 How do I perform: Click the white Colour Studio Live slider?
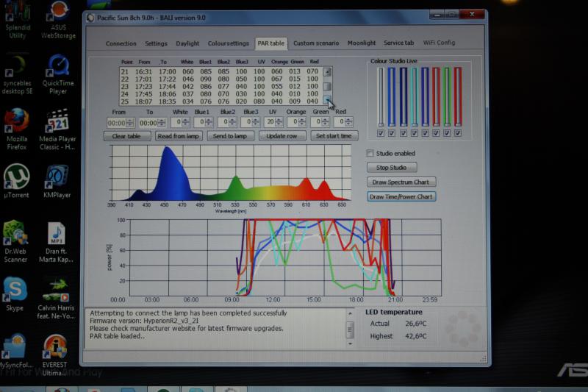[x=381, y=97]
